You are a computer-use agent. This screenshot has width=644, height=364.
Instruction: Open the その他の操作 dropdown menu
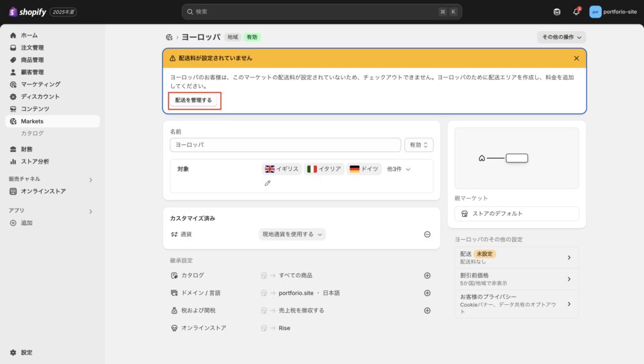coord(561,38)
